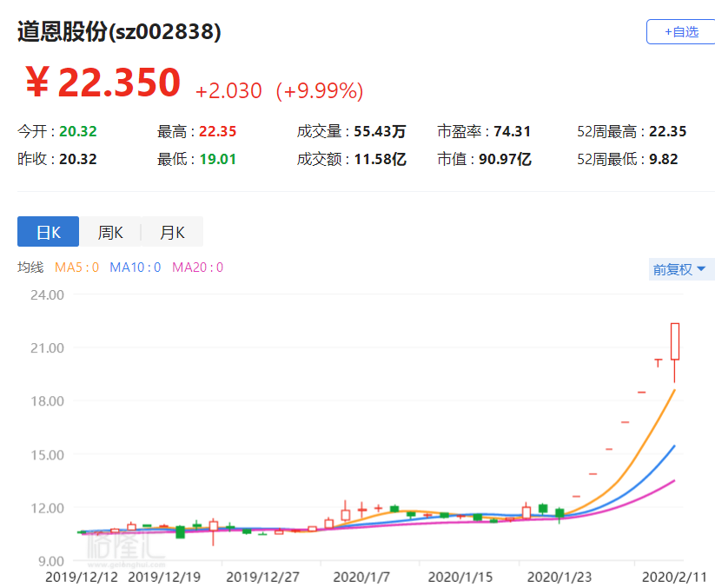
Task: Click the 2020/2/11 date axis label
Action: pyautogui.click(x=674, y=577)
